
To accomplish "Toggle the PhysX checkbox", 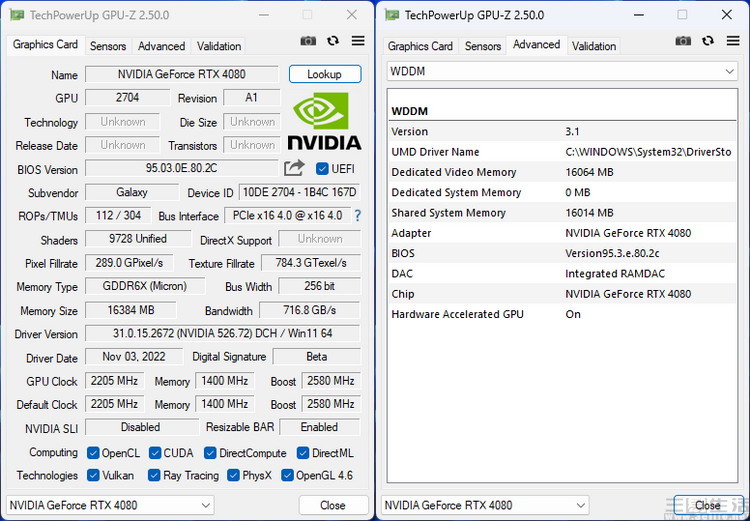I will pyautogui.click(x=233, y=475).
